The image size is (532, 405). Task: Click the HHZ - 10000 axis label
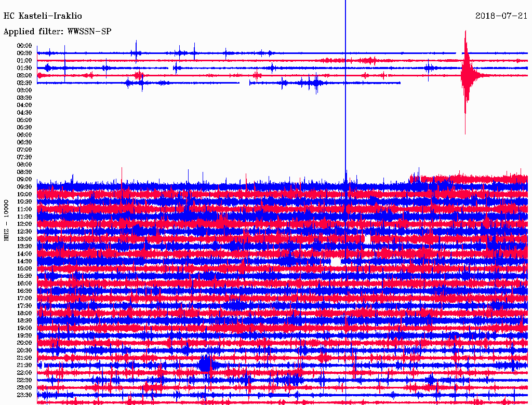pyautogui.click(x=6, y=220)
